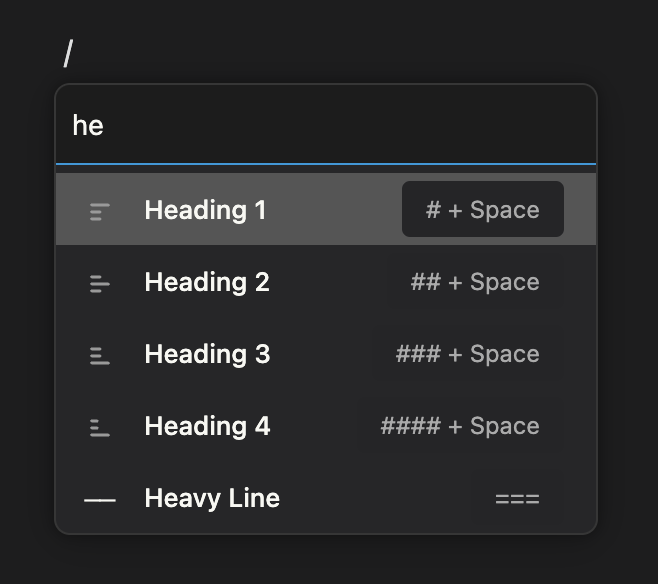
Task: Pick the Heading 3 label
Action: pyautogui.click(x=207, y=354)
